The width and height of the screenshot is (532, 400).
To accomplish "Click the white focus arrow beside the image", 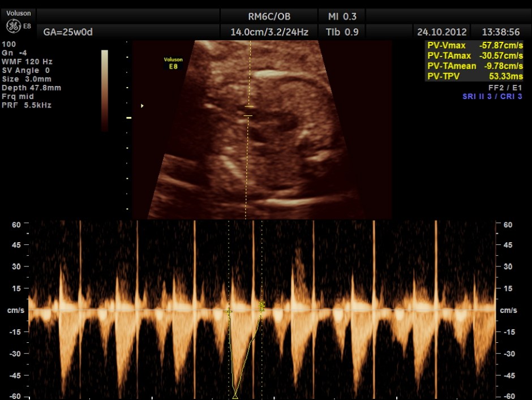I will point(142,106).
